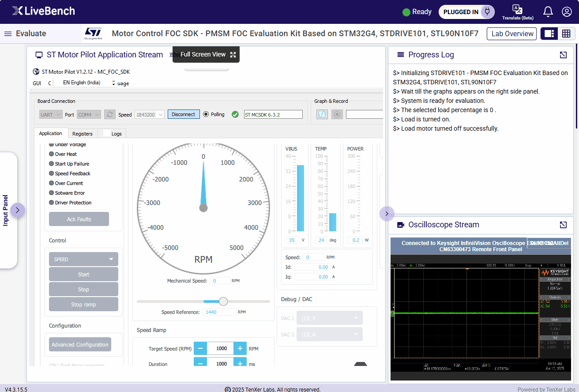
Task: Click the Speed Reference slider handle
Action: (x=223, y=302)
